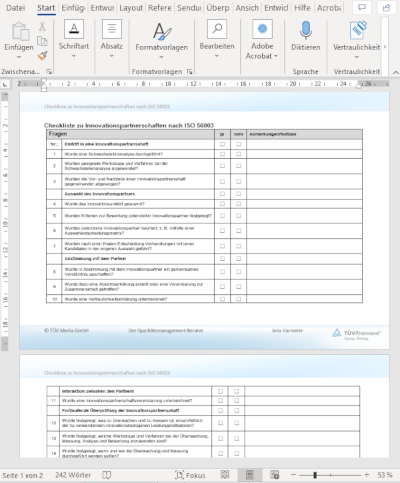Select print layout view icon
The width and height of the screenshot is (400, 483).
pos(250,475)
